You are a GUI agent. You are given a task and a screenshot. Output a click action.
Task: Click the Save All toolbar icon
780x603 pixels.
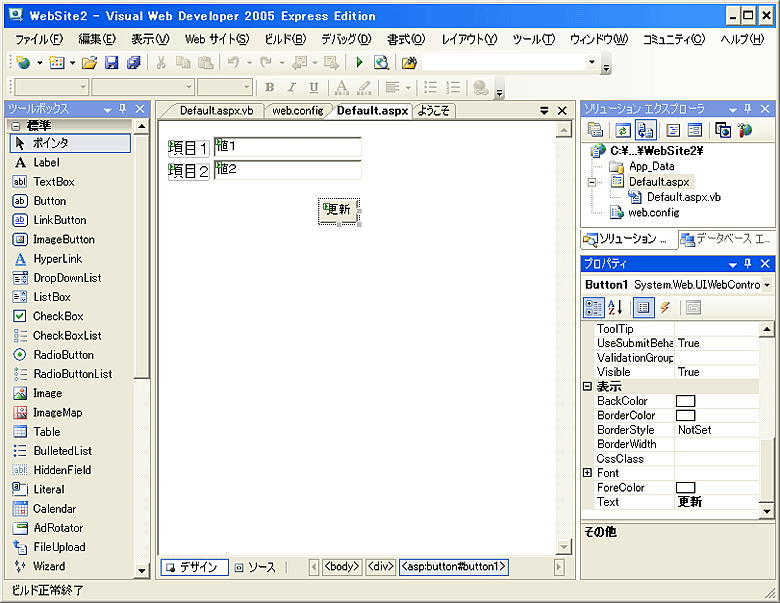pyautogui.click(x=133, y=63)
